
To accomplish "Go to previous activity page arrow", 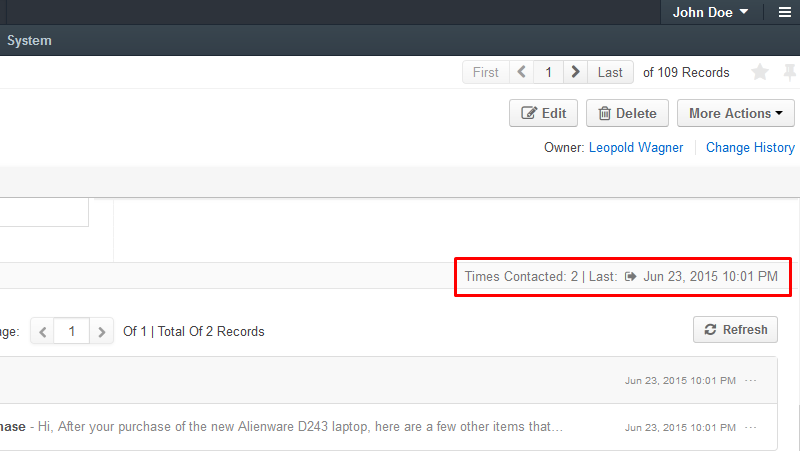I will pyautogui.click(x=43, y=332).
